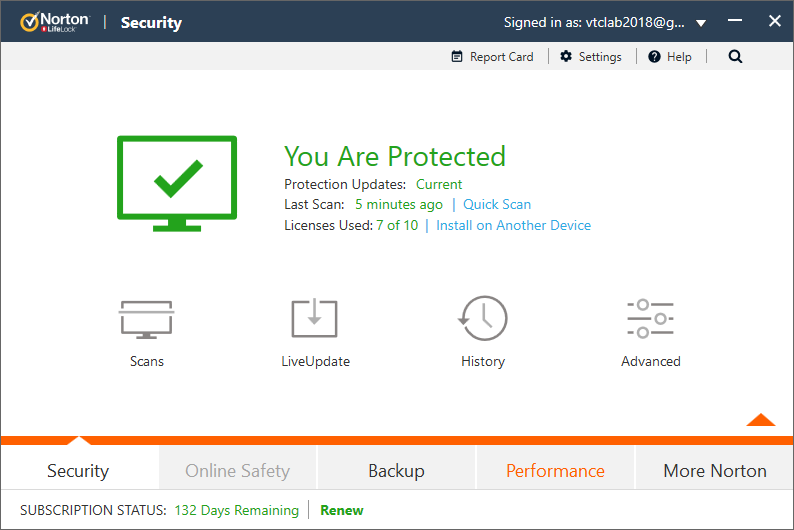The height and width of the screenshot is (530, 794).
Task: Expand the signed-in account dropdown arrow
Action: pyautogui.click(x=701, y=23)
